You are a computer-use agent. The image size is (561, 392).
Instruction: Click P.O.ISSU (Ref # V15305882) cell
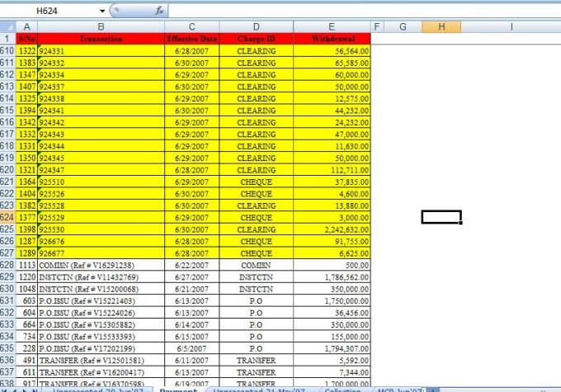pos(101,324)
